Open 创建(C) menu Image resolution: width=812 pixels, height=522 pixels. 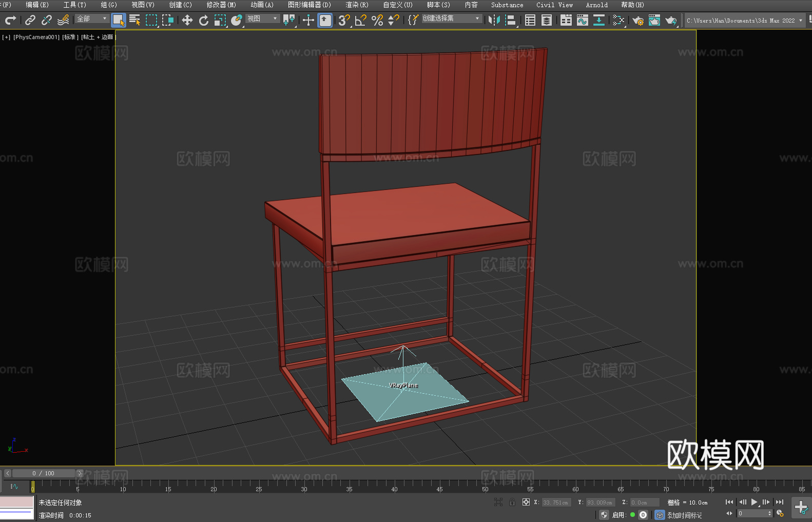coord(180,5)
